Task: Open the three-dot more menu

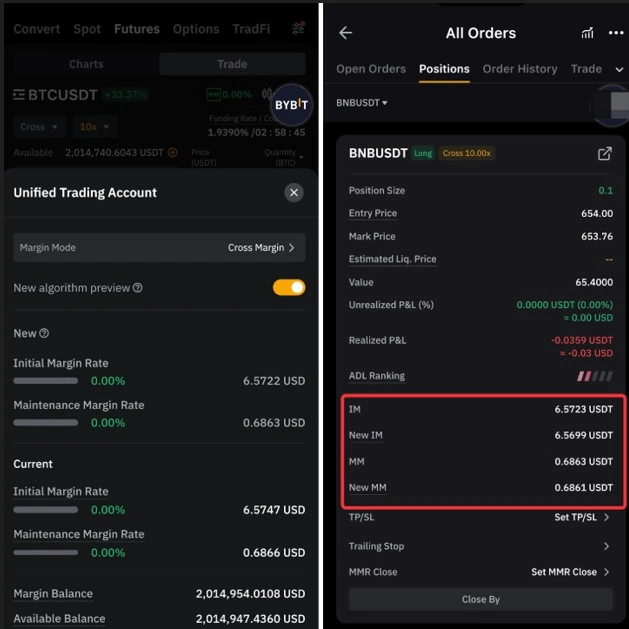Action: pos(616,33)
